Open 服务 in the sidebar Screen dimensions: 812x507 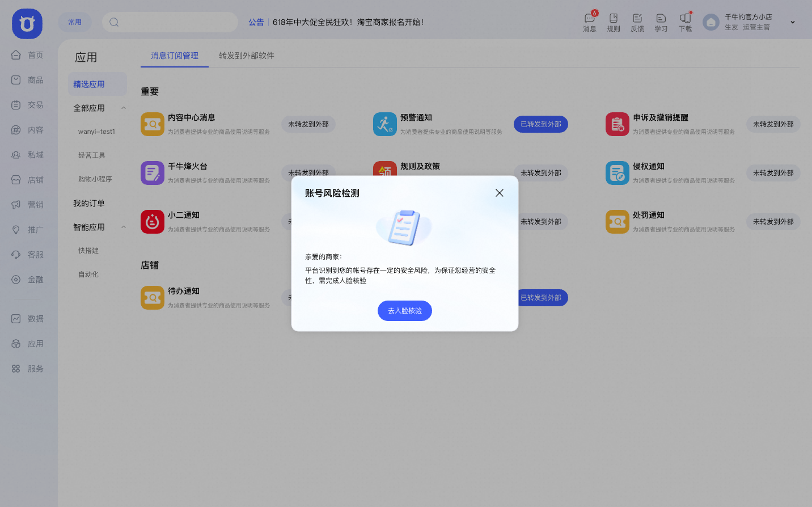pyautogui.click(x=28, y=369)
